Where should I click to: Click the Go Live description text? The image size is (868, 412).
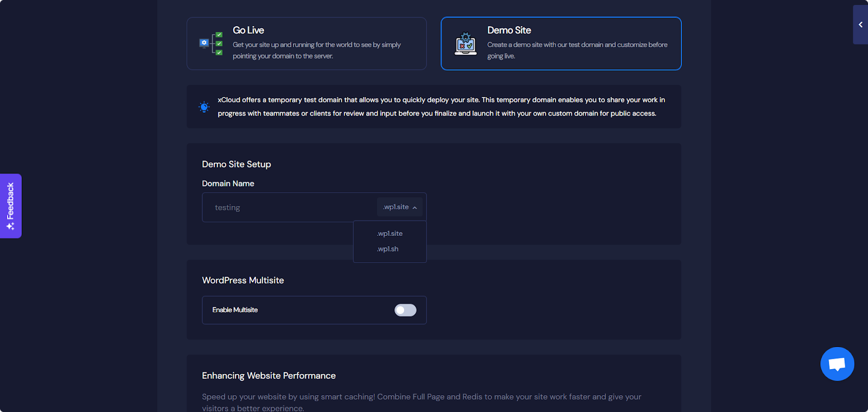click(x=316, y=50)
